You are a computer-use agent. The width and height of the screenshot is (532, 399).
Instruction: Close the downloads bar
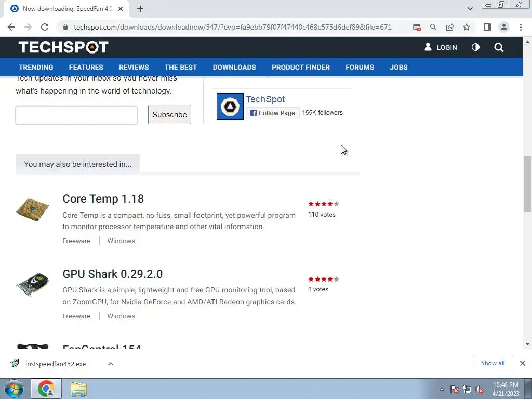(x=523, y=363)
